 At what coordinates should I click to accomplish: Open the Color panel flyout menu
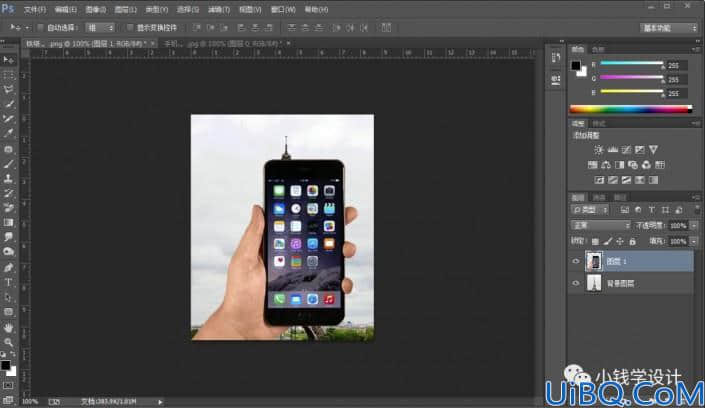tap(696, 49)
